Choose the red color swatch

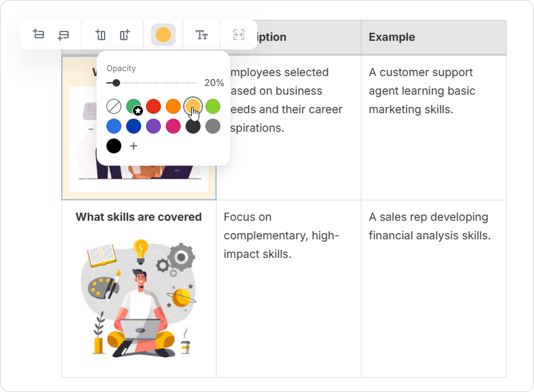point(153,106)
